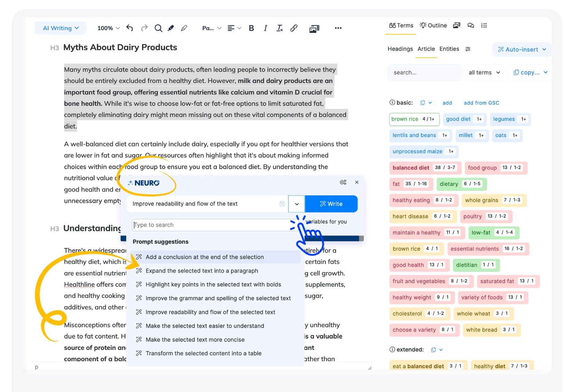Click the 'dietary' term chip

pyautogui.click(x=461, y=184)
